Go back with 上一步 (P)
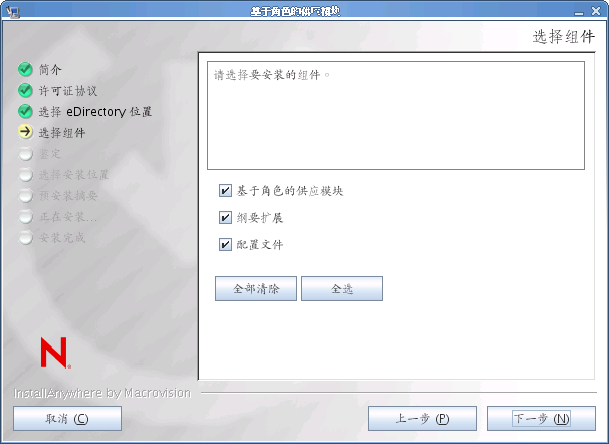 click(x=422, y=418)
